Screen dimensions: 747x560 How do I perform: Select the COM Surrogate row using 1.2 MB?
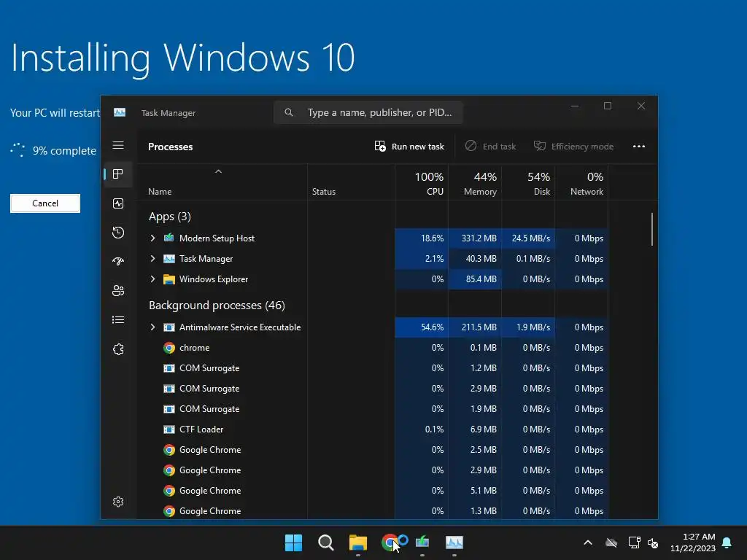pyautogui.click(x=373, y=368)
